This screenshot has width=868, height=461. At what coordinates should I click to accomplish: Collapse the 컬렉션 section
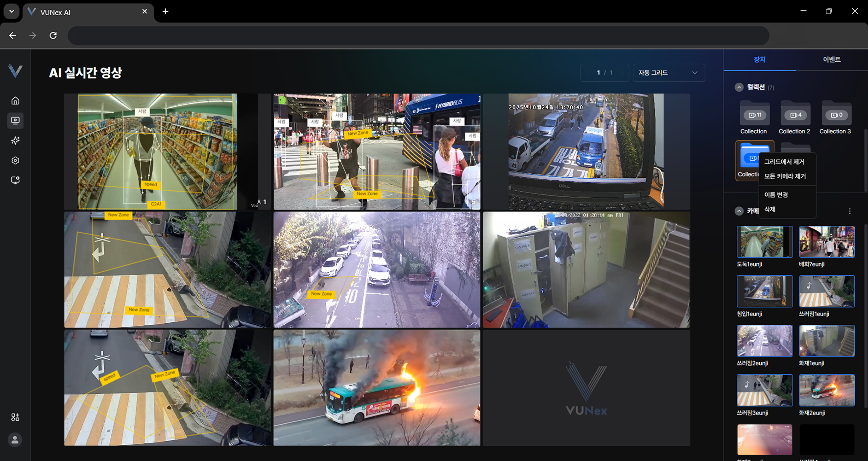tap(739, 88)
